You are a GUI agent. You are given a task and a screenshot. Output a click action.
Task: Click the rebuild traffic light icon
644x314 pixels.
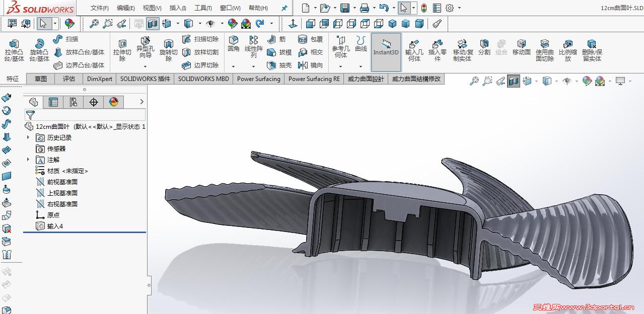[x=424, y=8]
